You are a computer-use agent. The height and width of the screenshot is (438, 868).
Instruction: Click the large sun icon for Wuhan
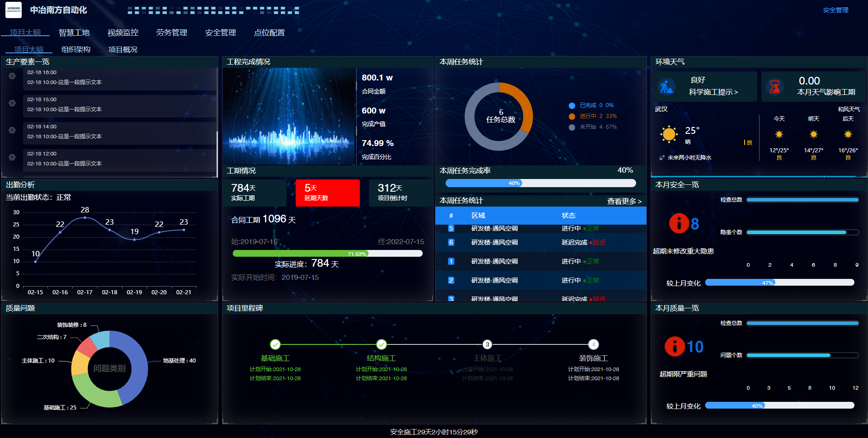[669, 134]
